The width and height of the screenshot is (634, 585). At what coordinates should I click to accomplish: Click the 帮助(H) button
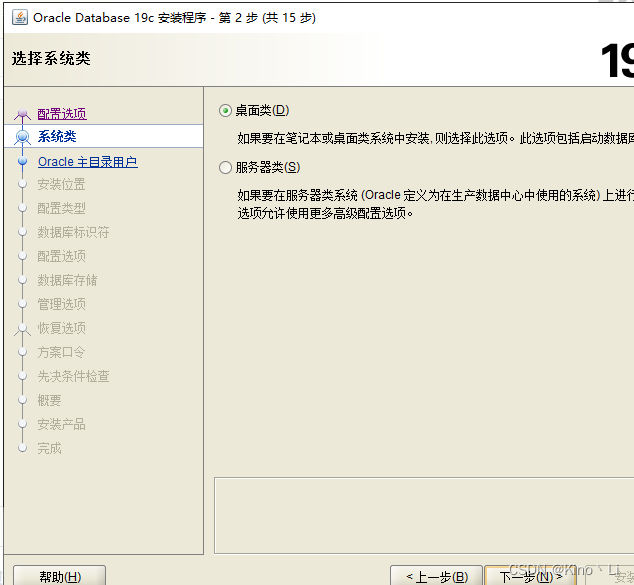(x=60, y=577)
